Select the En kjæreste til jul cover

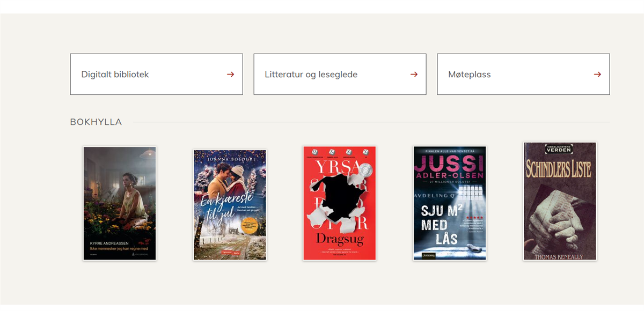(230, 205)
